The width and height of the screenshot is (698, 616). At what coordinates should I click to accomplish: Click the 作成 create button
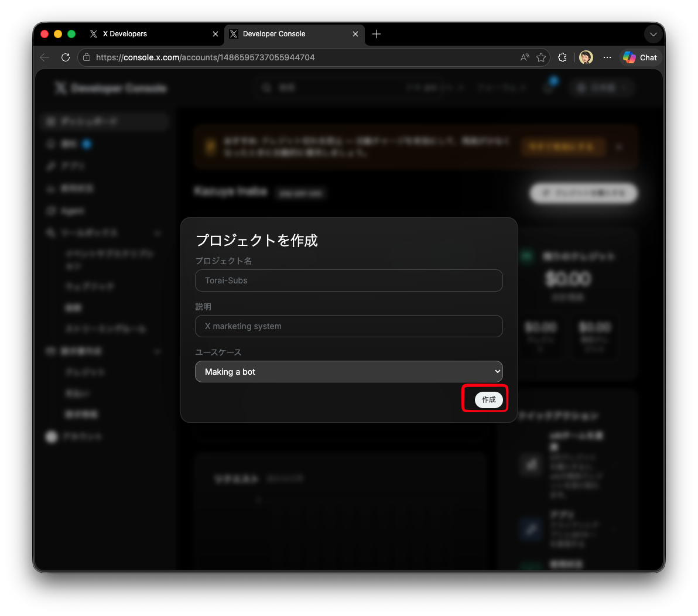[488, 399]
